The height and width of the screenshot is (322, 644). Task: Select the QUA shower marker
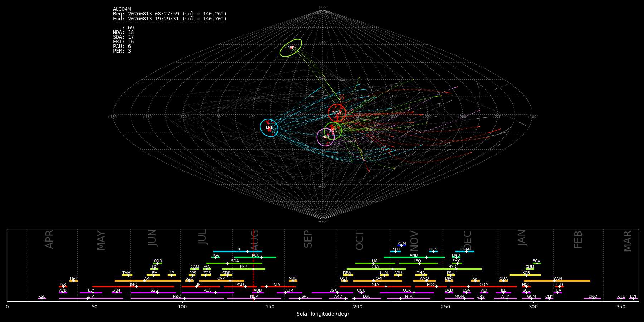pyautogui.click(x=503, y=281)
